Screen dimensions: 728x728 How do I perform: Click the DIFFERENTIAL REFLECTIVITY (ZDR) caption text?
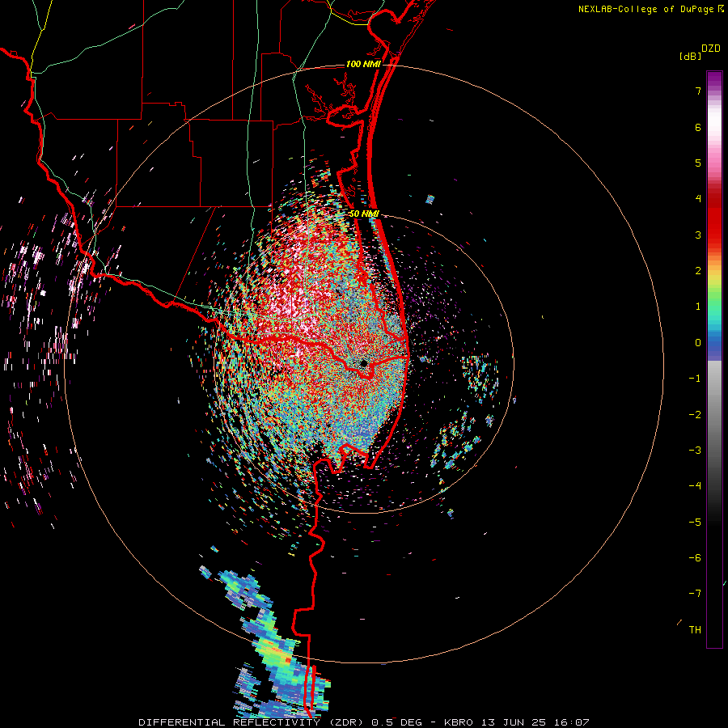click(252, 722)
